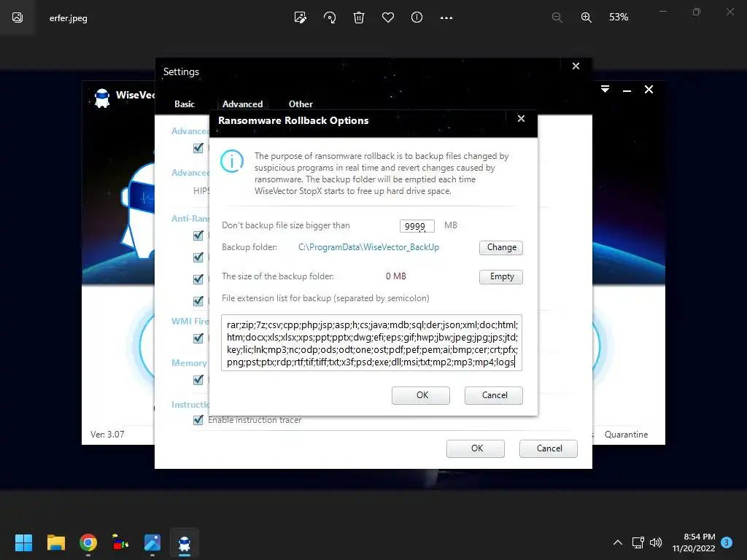Switch to the Basic settings tab
Screen dimensions: 747x560
(x=185, y=104)
